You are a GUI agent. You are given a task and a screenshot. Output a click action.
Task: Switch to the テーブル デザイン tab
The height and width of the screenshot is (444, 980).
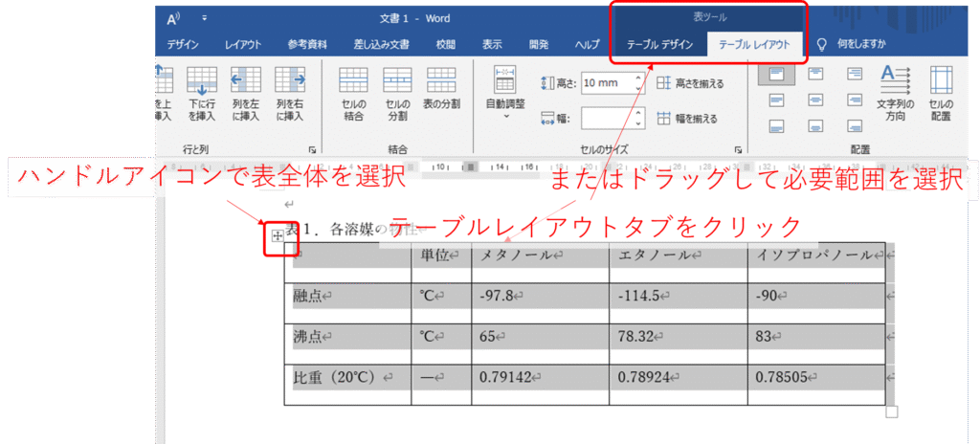point(658,44)
